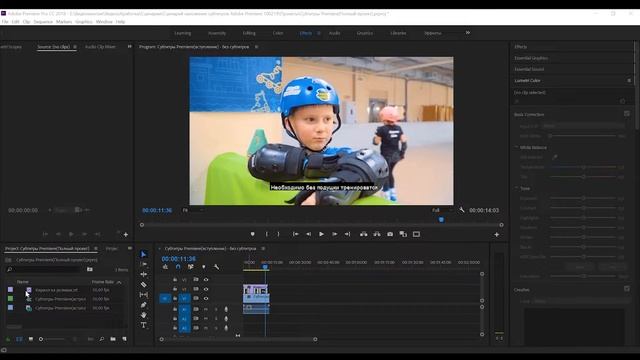
Task: Add a marker in the Program monitor
Action: (253, 234)
